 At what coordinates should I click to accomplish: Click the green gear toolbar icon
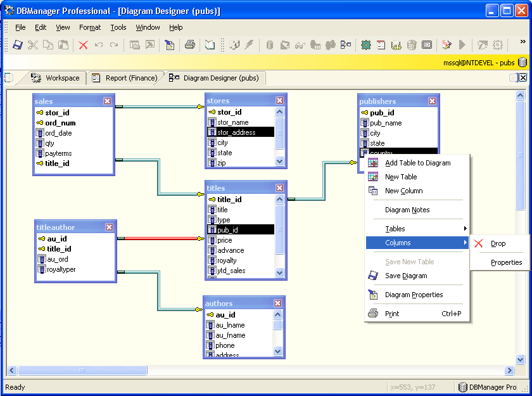point(366,45)
